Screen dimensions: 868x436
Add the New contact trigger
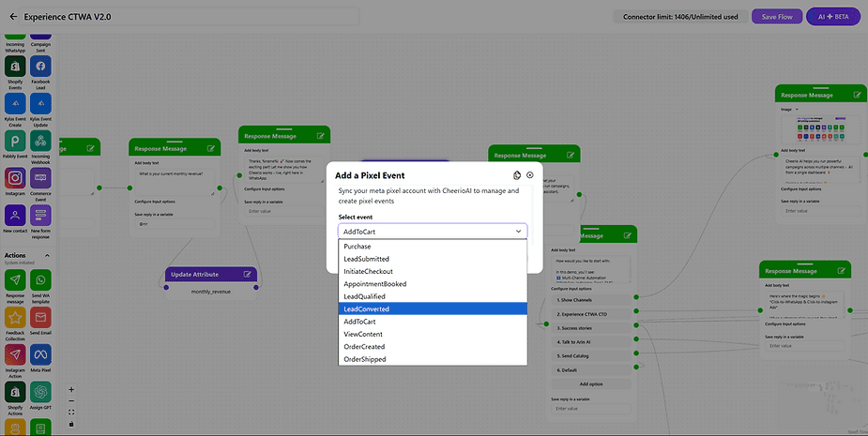[15, 216]
